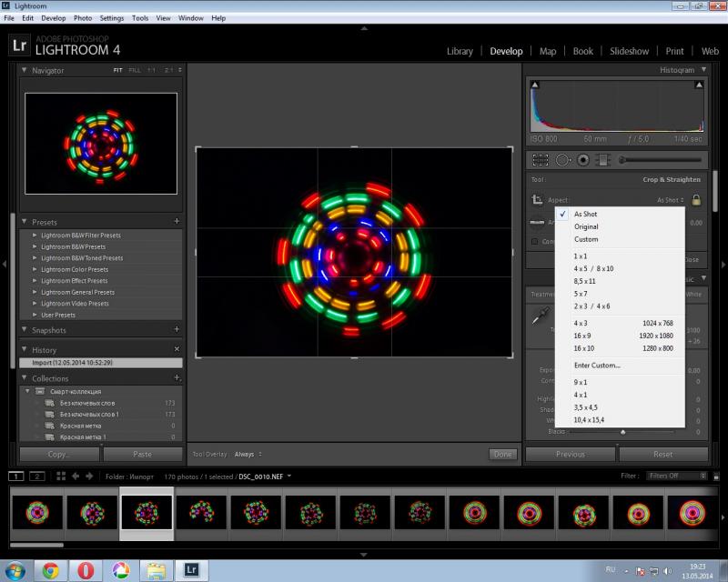728x582 pixels.
Task: Go forward using the filmstrip right arrow
Action: pyautogui.click(x=89, y=477)
